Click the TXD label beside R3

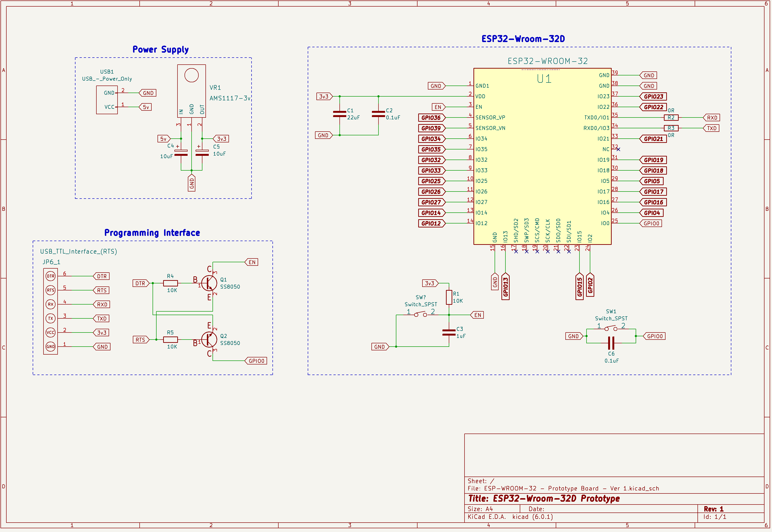711,128
